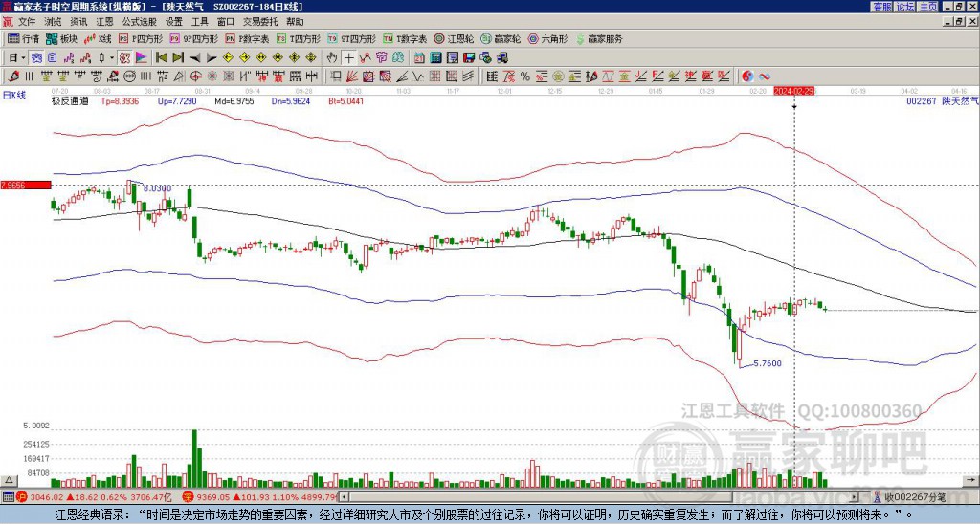Click the yellow diamond left-arrow icon
Image resolution: width=980 pixels, height=524 pixels.
click(x=228, y=58)
